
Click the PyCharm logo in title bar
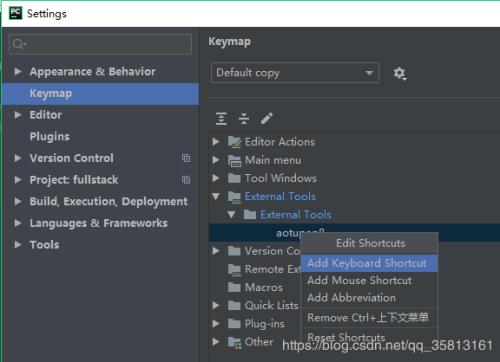click(x=15, y=13)
